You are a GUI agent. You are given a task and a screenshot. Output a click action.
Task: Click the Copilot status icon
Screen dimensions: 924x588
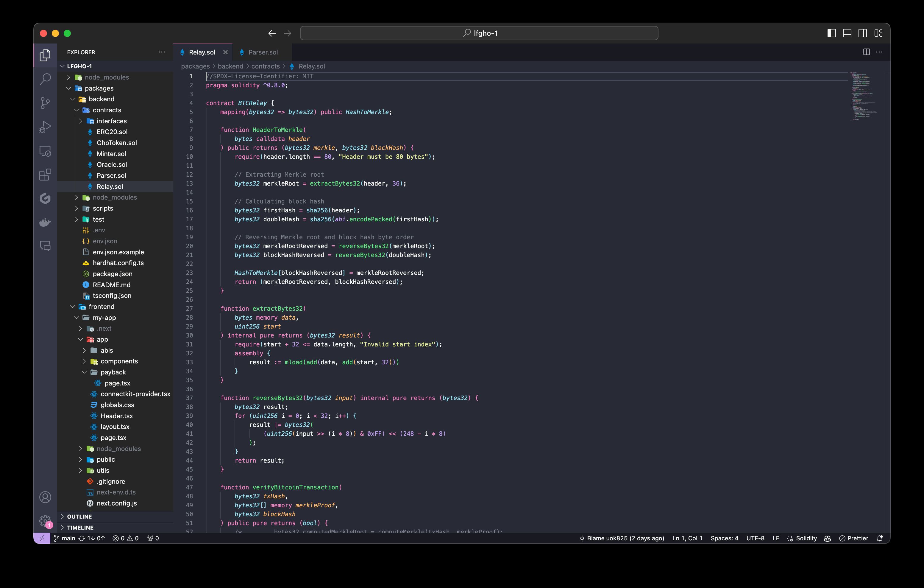[x=828, y=539]
